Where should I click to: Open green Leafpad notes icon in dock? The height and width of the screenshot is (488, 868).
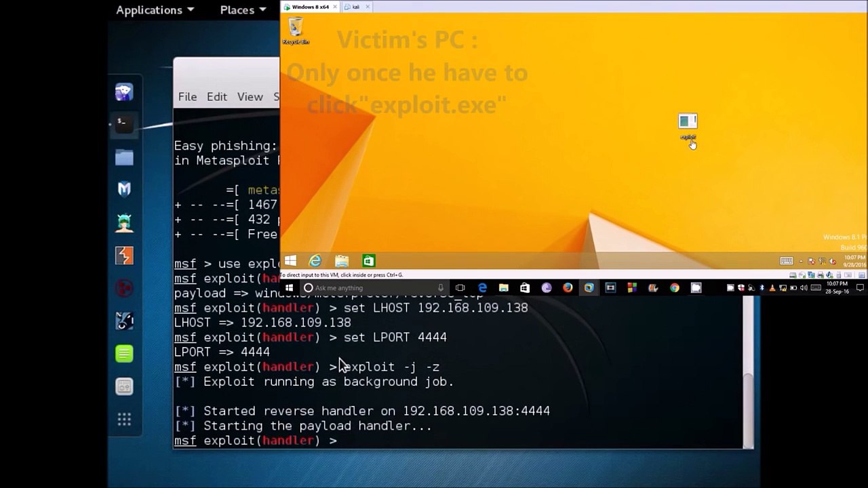(x=124, y=353)
